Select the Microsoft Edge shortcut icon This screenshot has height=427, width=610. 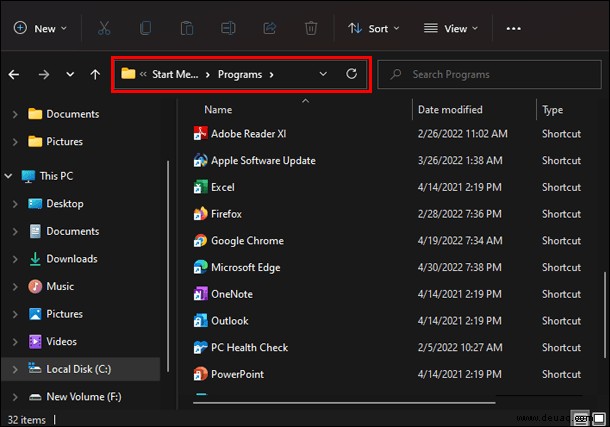200,267
